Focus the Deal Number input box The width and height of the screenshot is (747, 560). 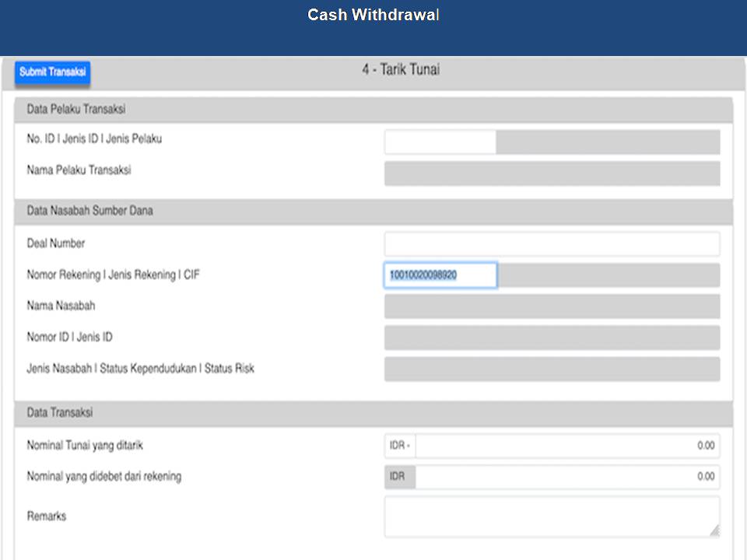click(x=552, y=244)
